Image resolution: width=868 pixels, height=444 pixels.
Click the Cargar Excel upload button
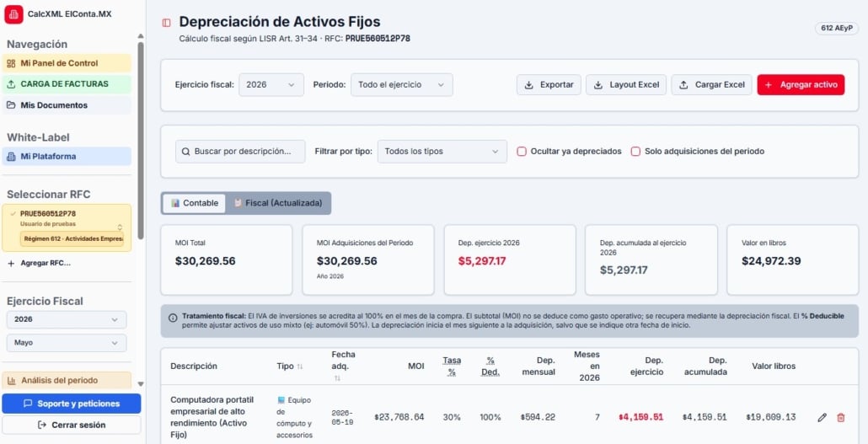coord(712,85)
